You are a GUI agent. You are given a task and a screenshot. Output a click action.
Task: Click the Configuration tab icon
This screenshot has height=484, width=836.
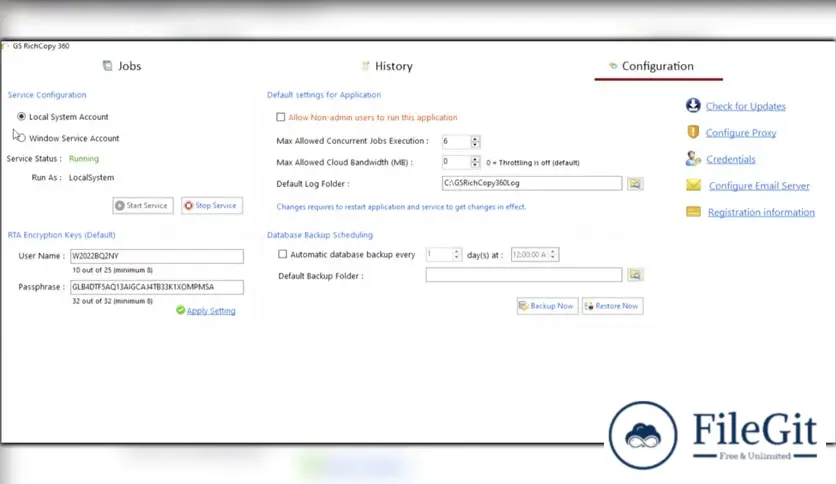(613, 66)
